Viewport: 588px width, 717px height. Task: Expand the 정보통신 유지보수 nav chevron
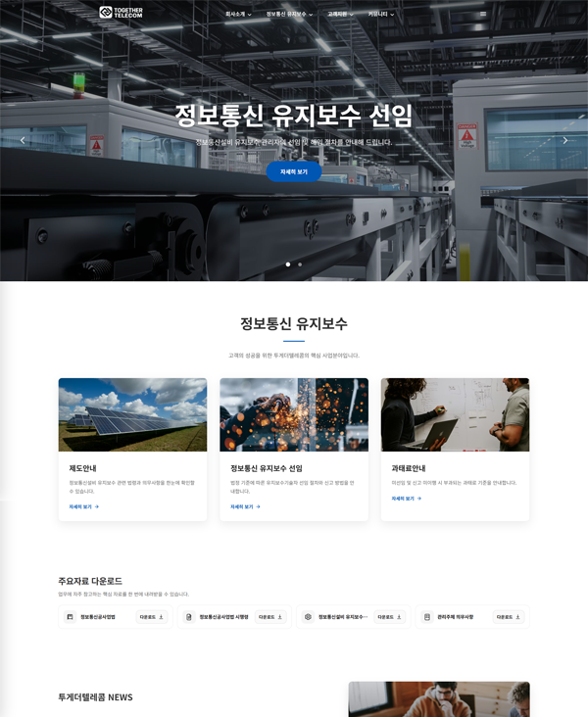click(311, 15)
